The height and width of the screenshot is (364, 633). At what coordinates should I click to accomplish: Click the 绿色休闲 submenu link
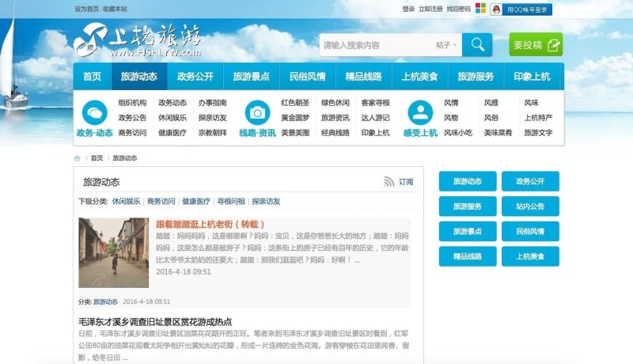pos(335,103)
